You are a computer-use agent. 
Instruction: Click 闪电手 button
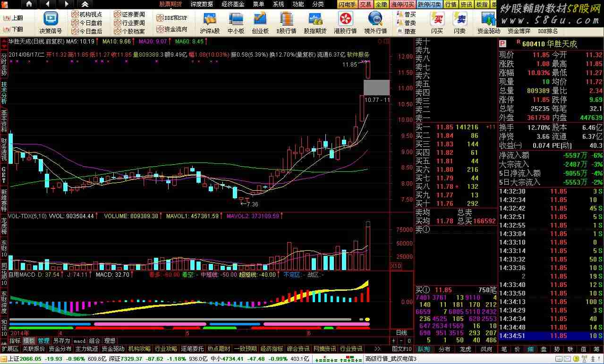tap(347, 4)
